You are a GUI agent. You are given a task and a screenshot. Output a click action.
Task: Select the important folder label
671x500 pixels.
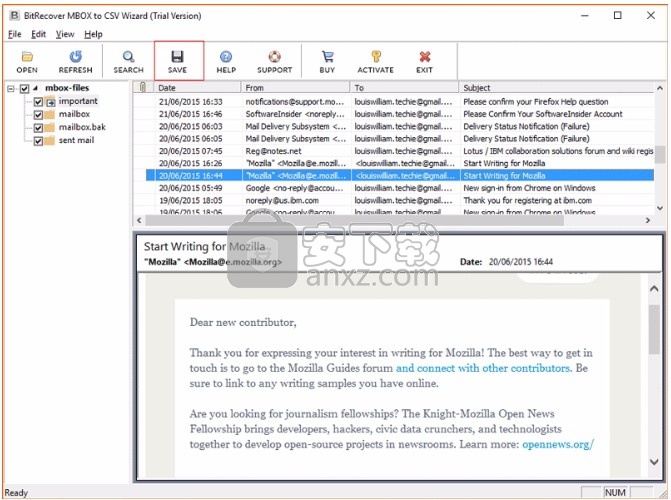click(x=78, y=101)
